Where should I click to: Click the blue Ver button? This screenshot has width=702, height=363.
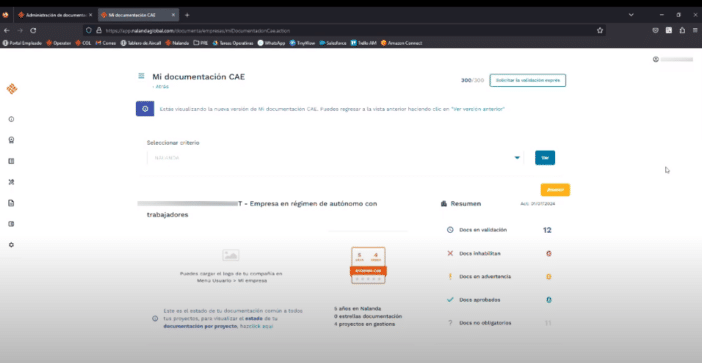point(545,158)
